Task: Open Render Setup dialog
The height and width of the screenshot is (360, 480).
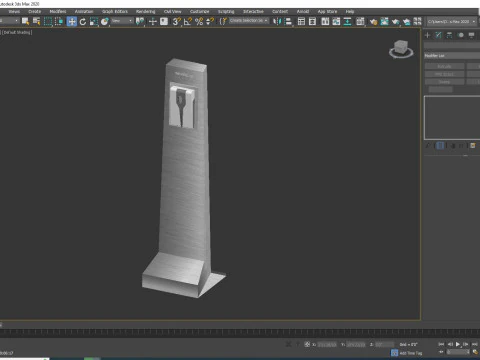Action: [373, 22]
